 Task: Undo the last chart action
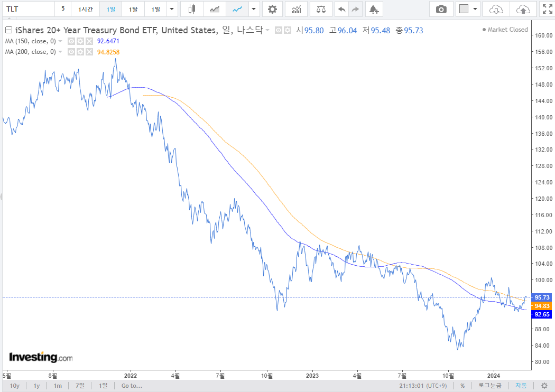(x=341, y=9)
